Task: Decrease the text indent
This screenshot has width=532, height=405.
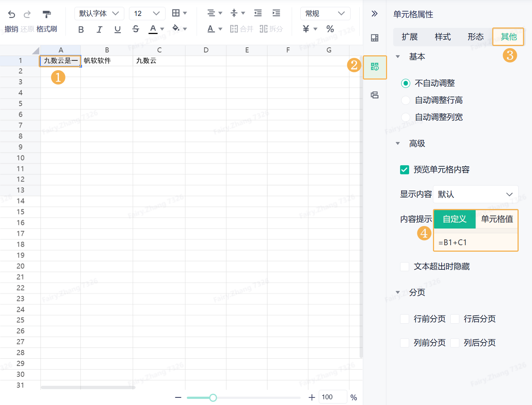Action: point(258,13)
